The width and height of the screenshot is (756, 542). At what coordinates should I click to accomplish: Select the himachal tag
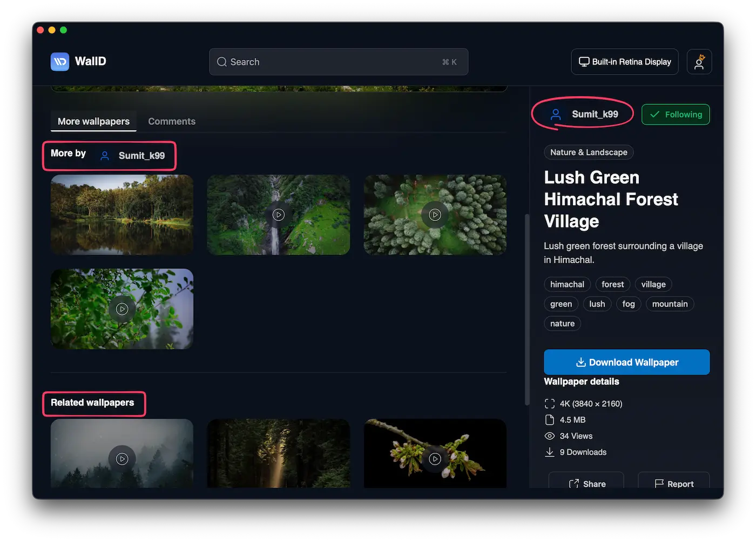567,284
